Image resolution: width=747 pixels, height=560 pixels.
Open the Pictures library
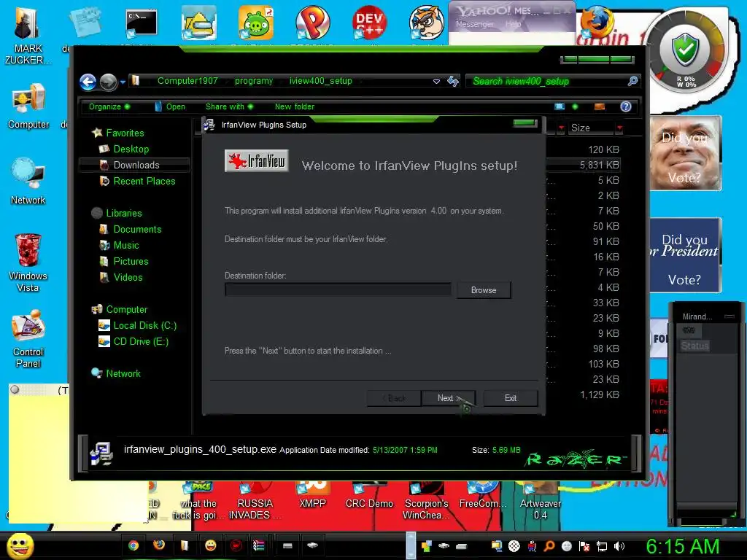(x=131, y=261)
